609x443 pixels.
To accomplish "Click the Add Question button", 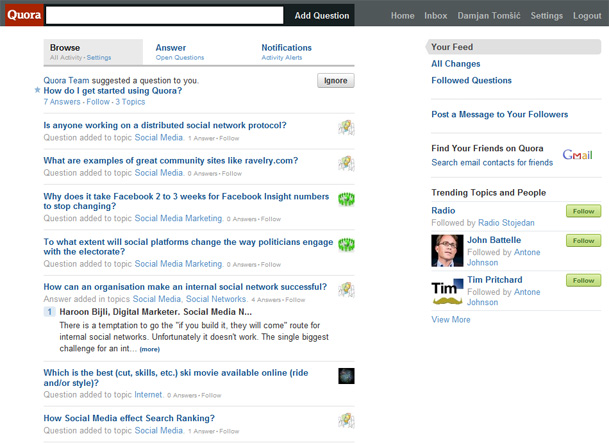I will 321,16.
